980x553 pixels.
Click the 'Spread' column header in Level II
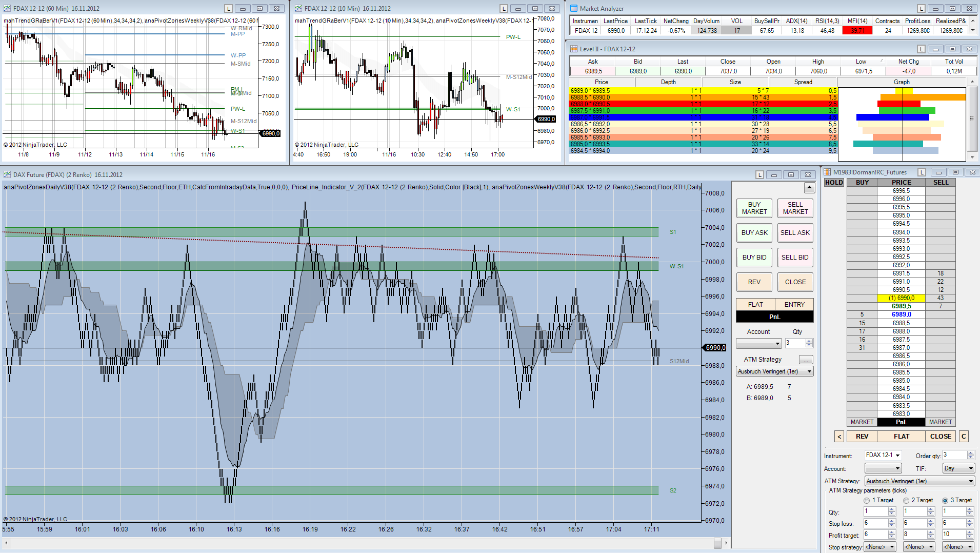pyautogui.click(x=803, y=82)
